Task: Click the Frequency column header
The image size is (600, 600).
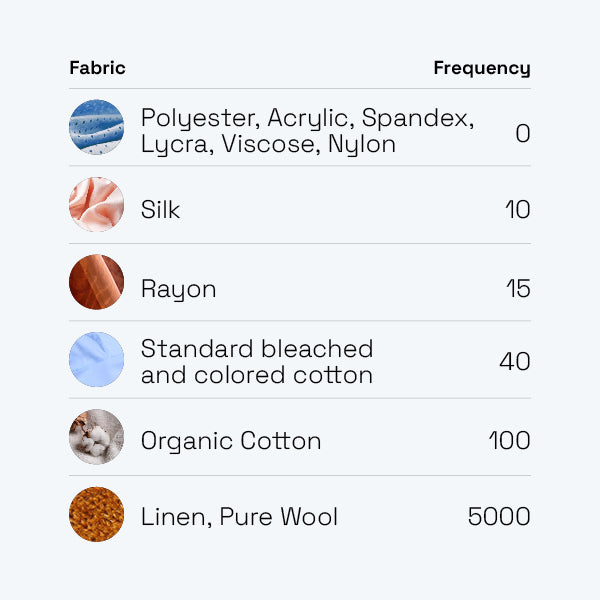Action: pyautogui.click(x=481, y=68)
